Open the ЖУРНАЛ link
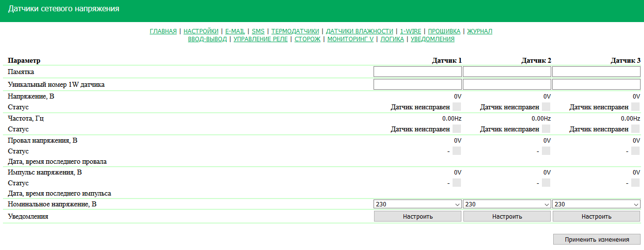 point(480,31)
